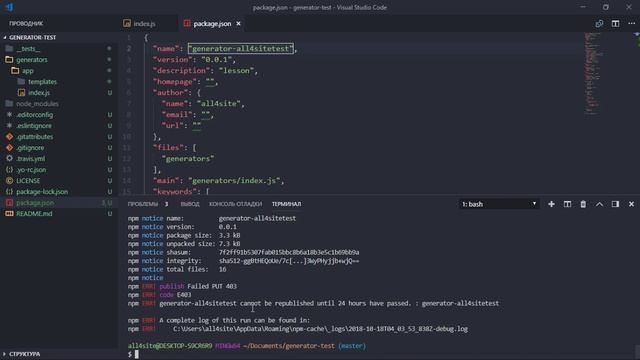Split the terminal panel
Image resolution: width=640 pixels, height=360 pixels.
[x=567, y=204]
